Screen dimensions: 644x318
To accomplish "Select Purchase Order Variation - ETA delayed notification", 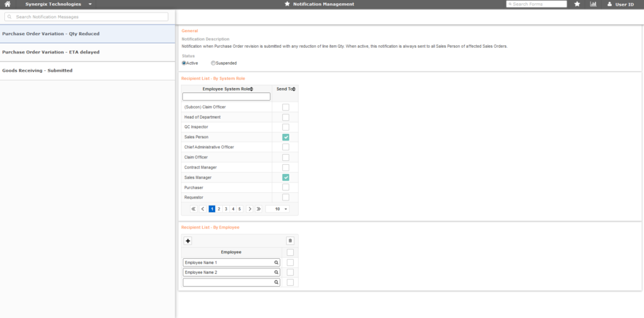I will tap(87, 53).
